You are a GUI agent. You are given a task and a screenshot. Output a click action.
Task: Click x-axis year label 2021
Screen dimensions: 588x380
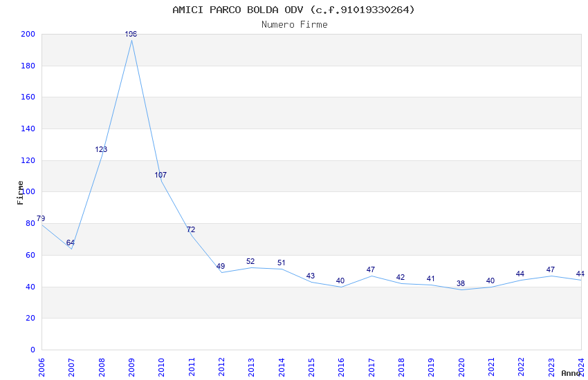[x=491, y=368]
